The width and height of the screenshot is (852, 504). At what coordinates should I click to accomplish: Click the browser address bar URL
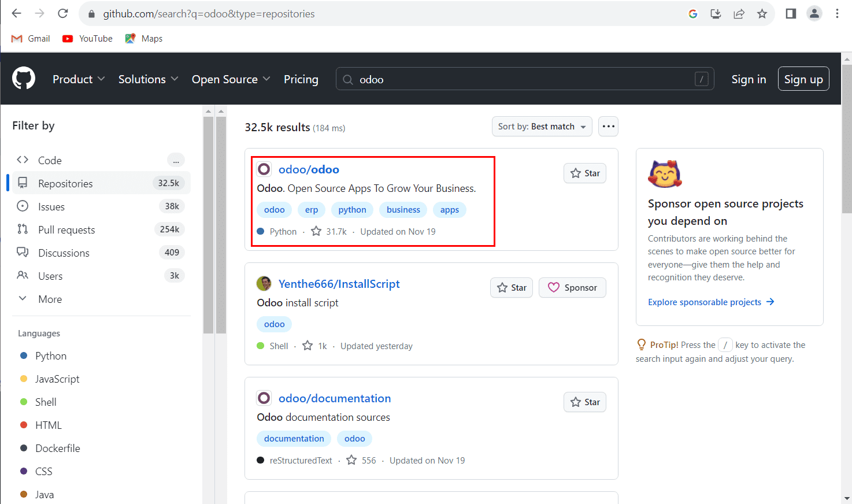point(209,14)
